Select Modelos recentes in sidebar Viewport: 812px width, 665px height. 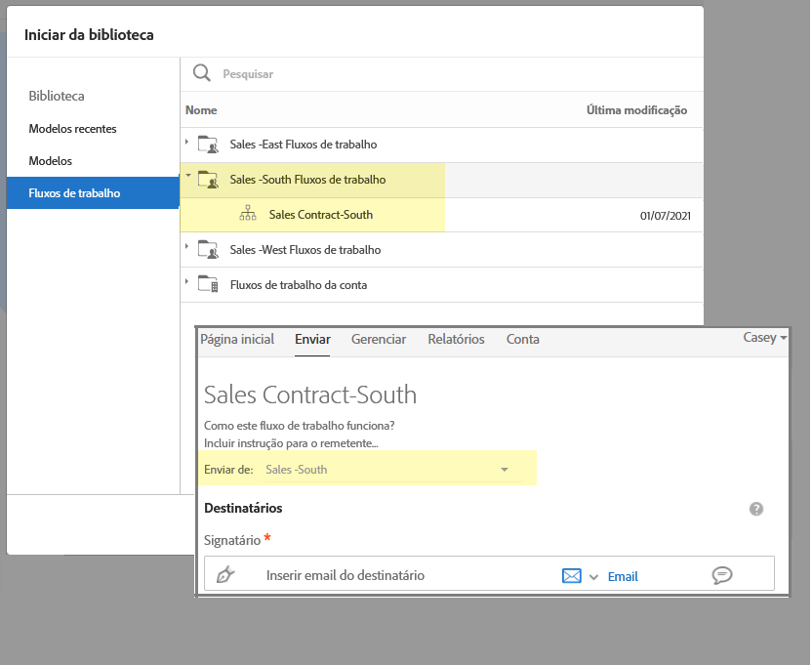tap(73, 129)
